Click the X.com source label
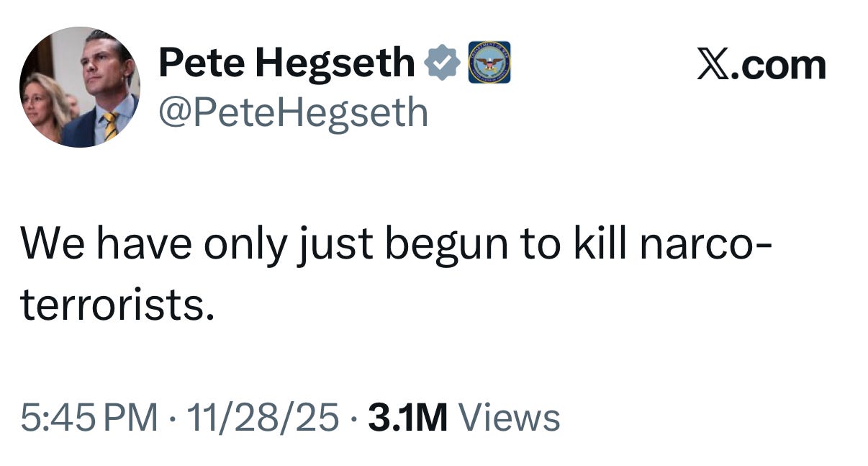Screen dimensions: 868x466 click(761, 66)
